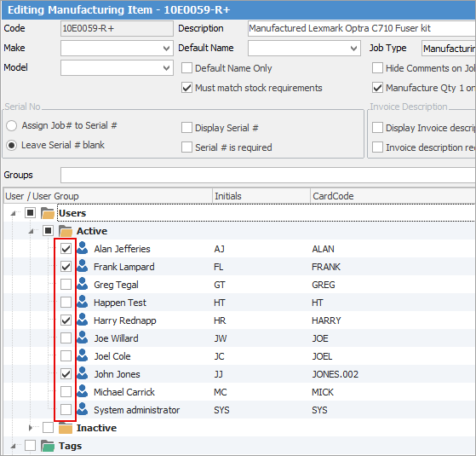This screenshot has height=456, width=476.
Task: Open the Model dropdown
Action: 166,67
